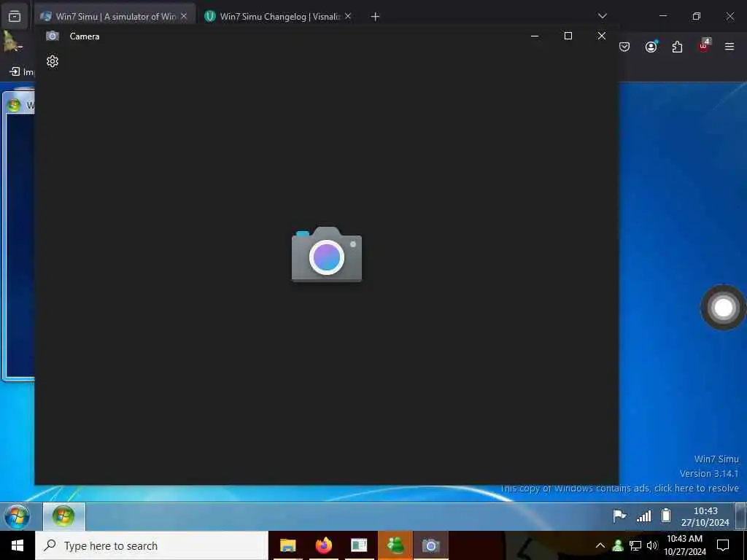Open the Firefox hamburger application menu
The width and height of the screenshot is (747, 560).
tap(729, 47)
